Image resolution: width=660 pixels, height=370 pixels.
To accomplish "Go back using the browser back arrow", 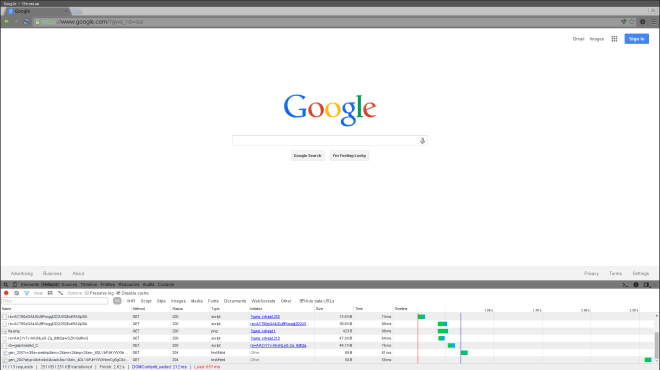I will (x=6, y=22).
